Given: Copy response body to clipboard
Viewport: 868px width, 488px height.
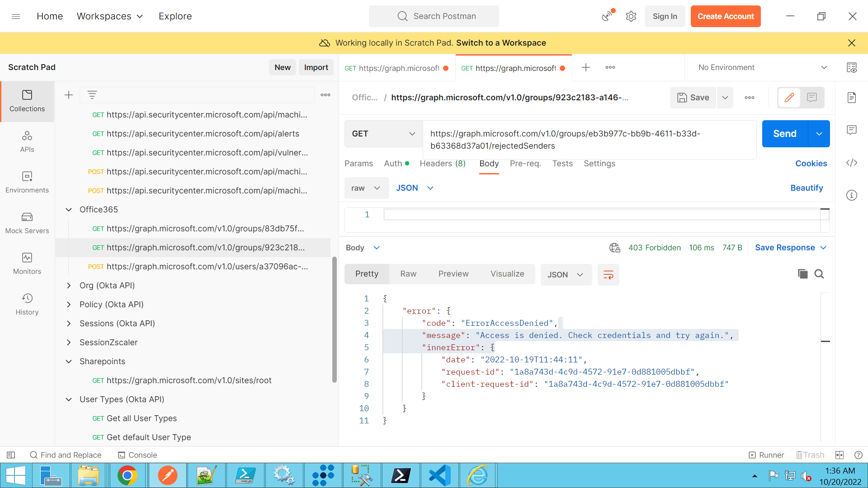Looking at the screenshot, I should [x=803, y=274].
